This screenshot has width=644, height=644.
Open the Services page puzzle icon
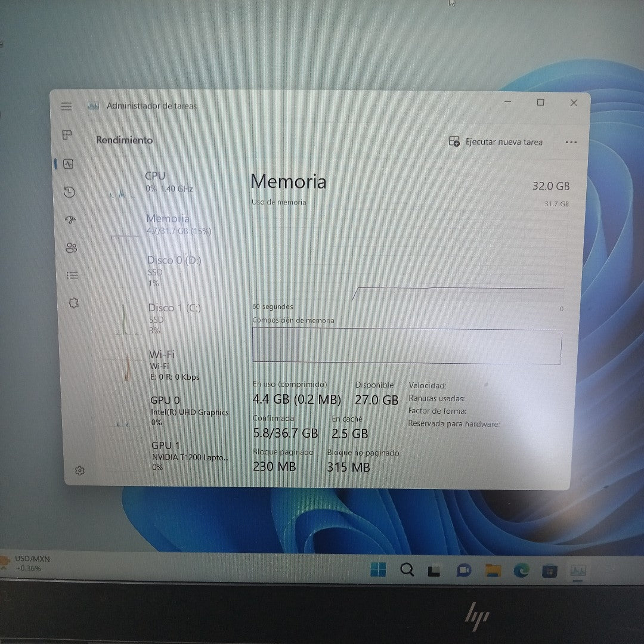click(x=74, y=303)
